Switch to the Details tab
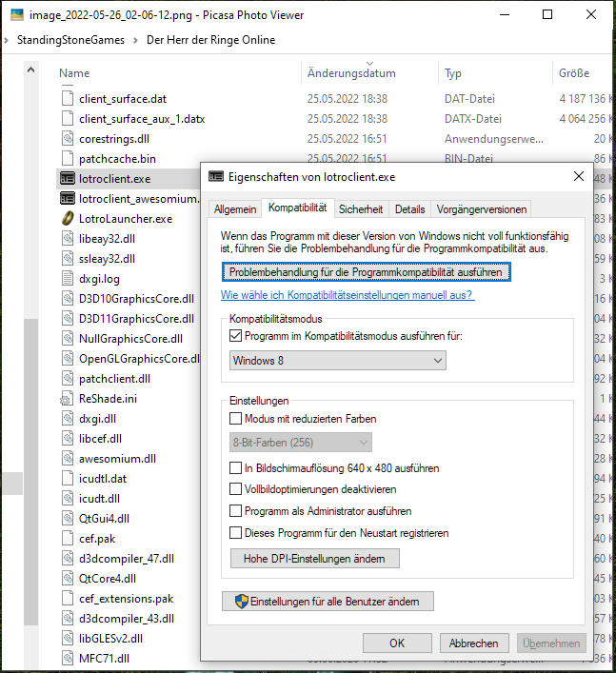The height and width of the screenshot is (673, 616). pos(410,209)
